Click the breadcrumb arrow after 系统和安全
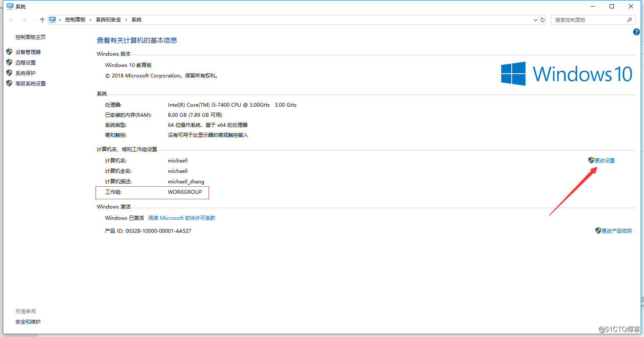The height and width of the screenshot is (337, 644). tap(126, 20)
